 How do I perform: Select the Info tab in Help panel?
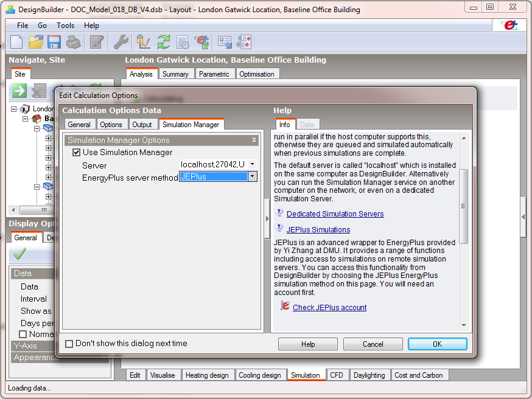click(285, 125)
